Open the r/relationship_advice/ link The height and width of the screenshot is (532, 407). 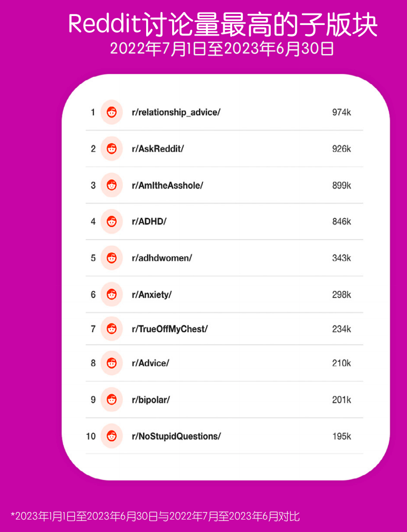click(176, 112)
